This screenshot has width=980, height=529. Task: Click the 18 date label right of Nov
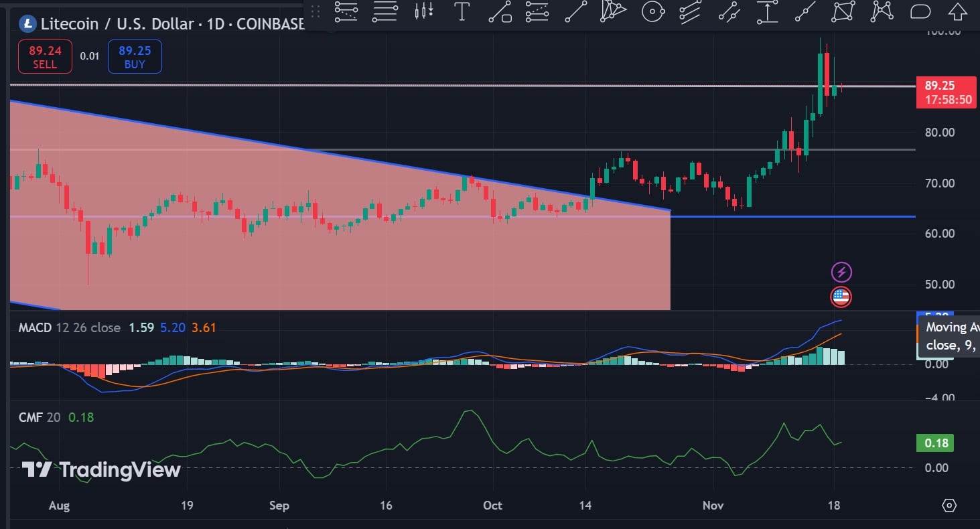click(x=833, y=505)
